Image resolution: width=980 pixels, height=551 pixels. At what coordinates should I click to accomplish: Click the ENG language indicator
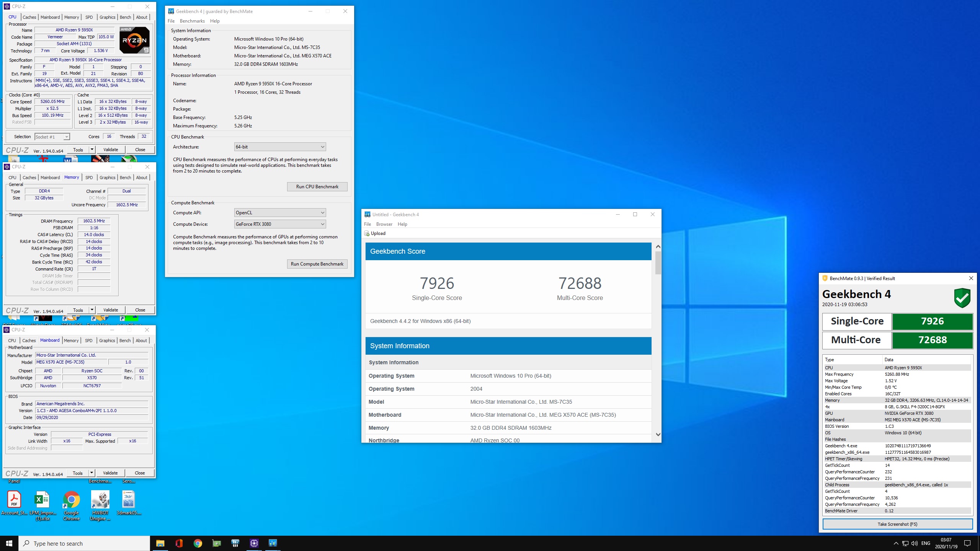926,543
